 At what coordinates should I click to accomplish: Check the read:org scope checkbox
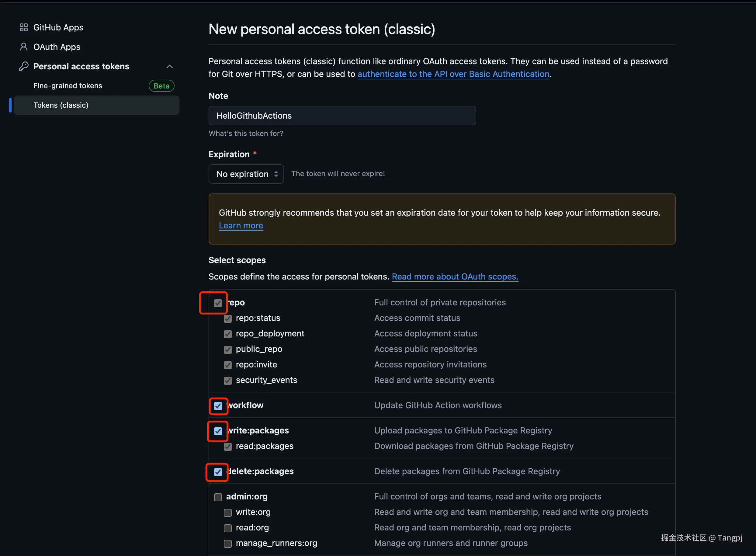click(228, 528)
